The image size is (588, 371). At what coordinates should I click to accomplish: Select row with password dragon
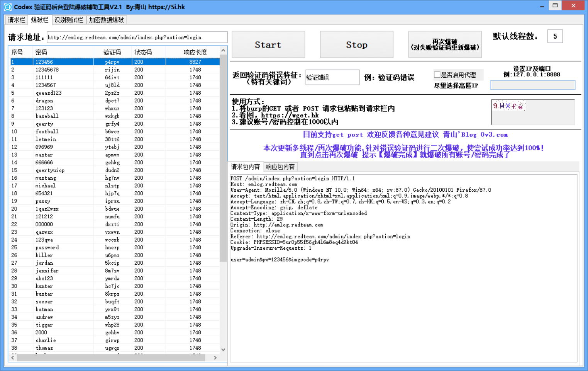point(115,100)
